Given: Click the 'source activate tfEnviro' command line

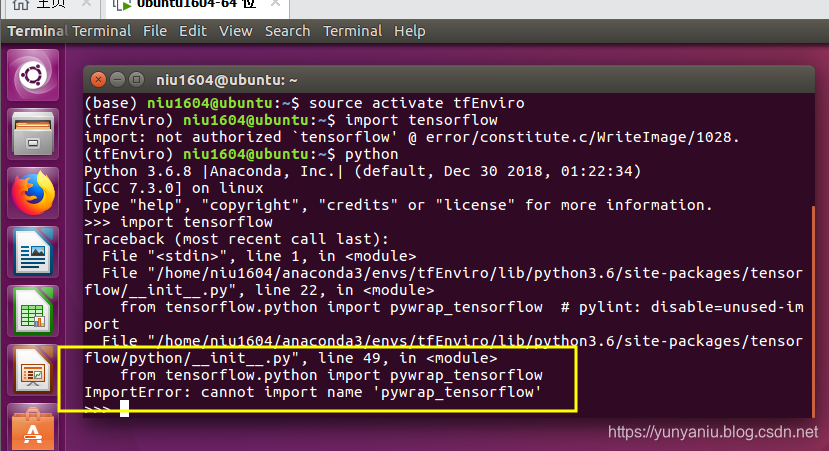Looking at the screenshot, I should pyautogui.click(x=304, y=103).
